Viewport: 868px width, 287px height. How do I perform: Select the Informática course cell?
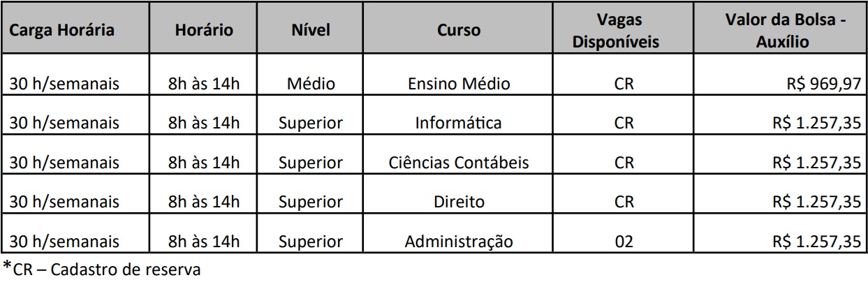[x=459, y=123]
